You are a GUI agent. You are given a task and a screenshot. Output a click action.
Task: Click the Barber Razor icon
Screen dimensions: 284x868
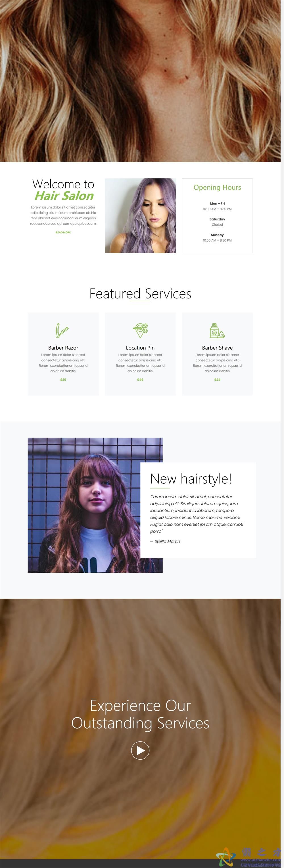62,331
